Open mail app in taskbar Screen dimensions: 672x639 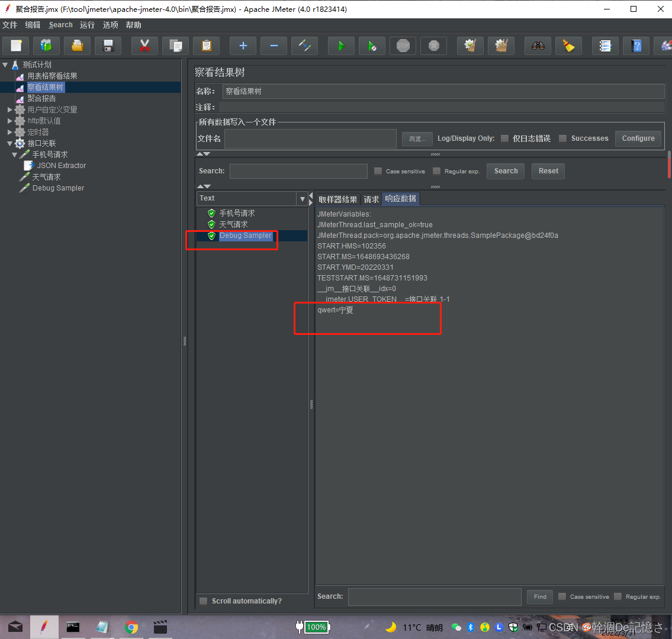[15, 627]
